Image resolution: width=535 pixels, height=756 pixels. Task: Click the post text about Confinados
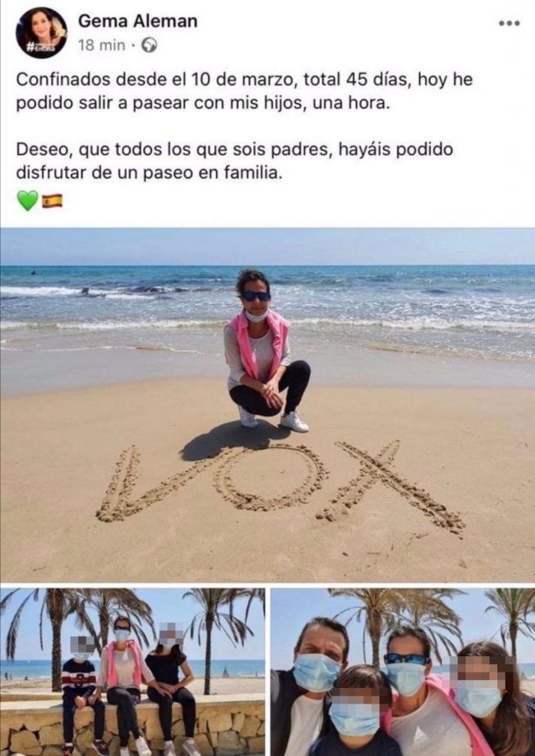click(x=244, y=91)
